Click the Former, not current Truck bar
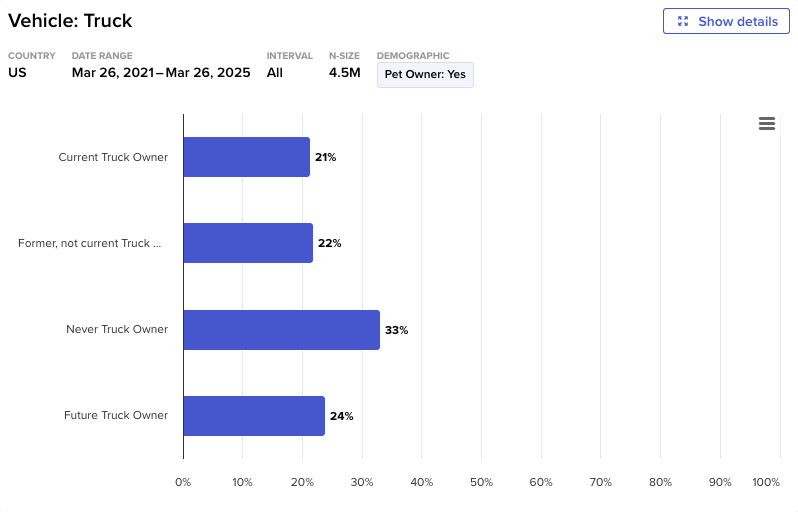 [248, 243]
